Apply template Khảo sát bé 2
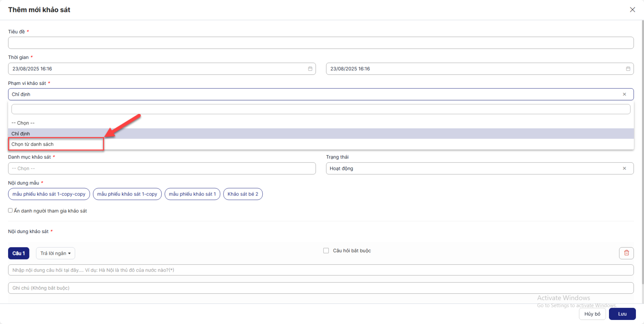 click(243, 194)
